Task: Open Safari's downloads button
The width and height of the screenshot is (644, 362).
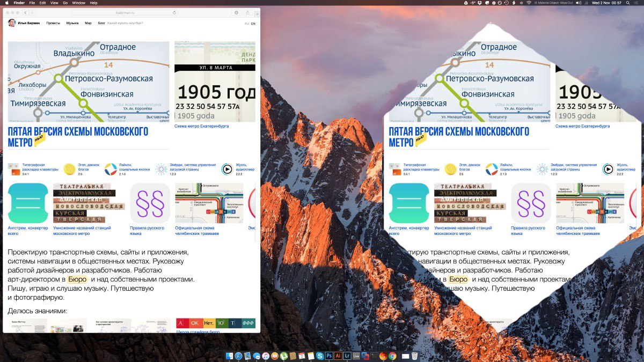Action: (x=236, y=12)
